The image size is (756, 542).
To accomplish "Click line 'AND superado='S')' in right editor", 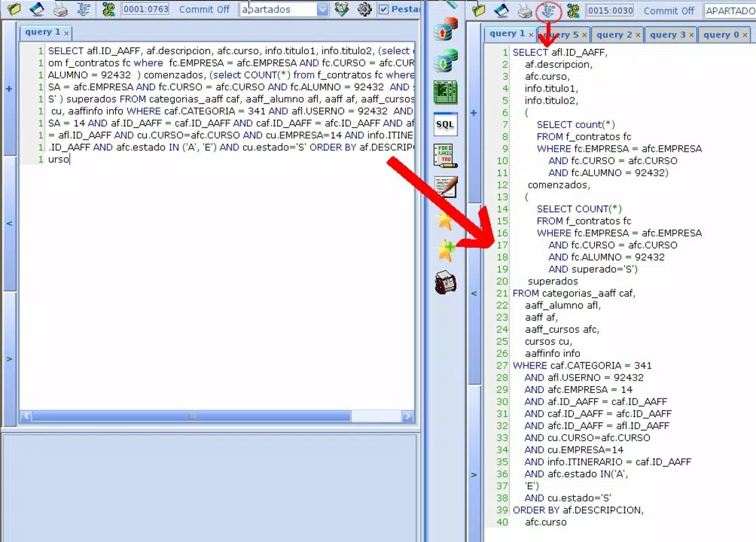I will click(x=593, y=269).
